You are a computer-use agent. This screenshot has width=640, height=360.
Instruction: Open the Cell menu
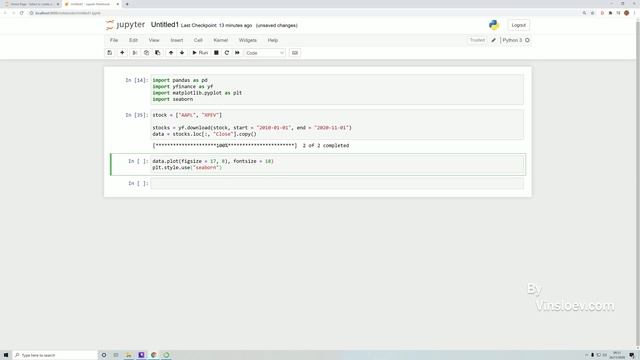click(x=198, y=40)
